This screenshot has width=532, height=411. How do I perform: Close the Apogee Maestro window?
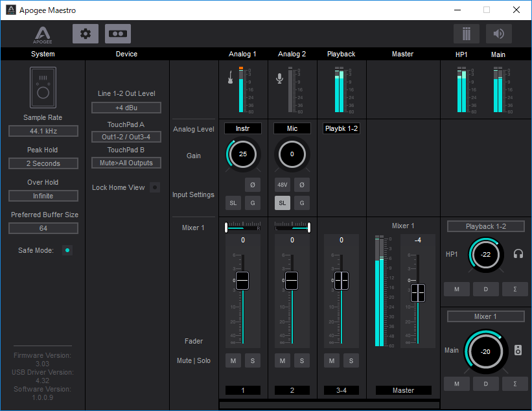point(516,10)
